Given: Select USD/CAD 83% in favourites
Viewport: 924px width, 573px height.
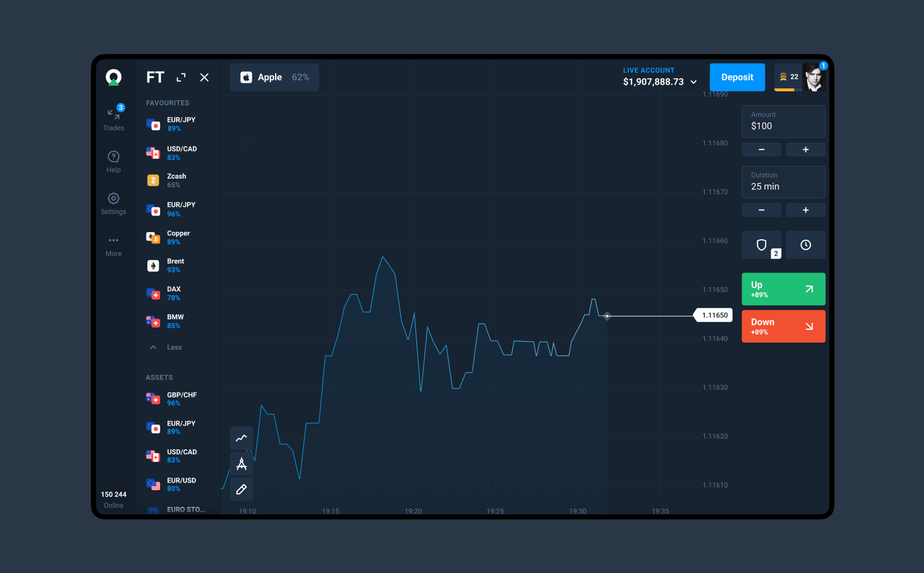Looking at the screenshot, I should point(172,153).
